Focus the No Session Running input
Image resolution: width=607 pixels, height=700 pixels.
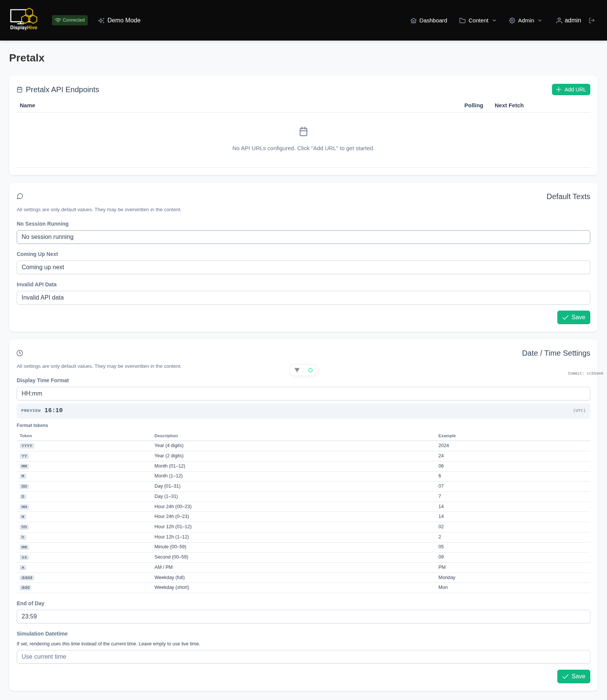click(x=303, y=237)
